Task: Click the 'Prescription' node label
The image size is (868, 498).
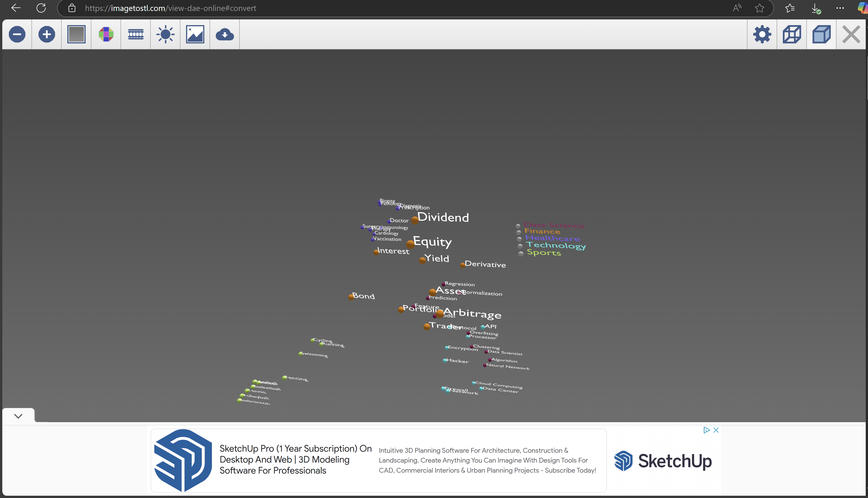Action: point(414,207)
